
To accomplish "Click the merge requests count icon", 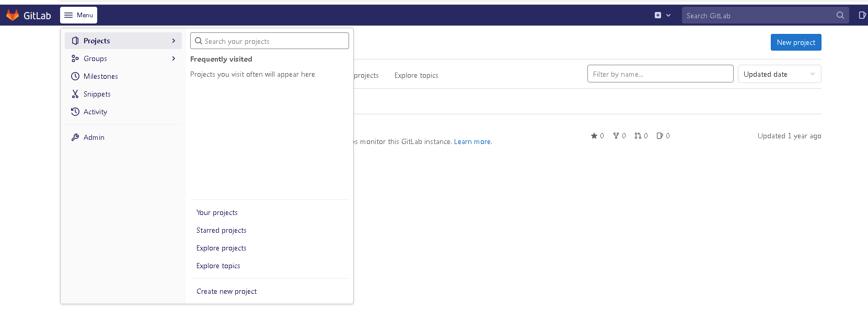I will [x=638, y=136].
